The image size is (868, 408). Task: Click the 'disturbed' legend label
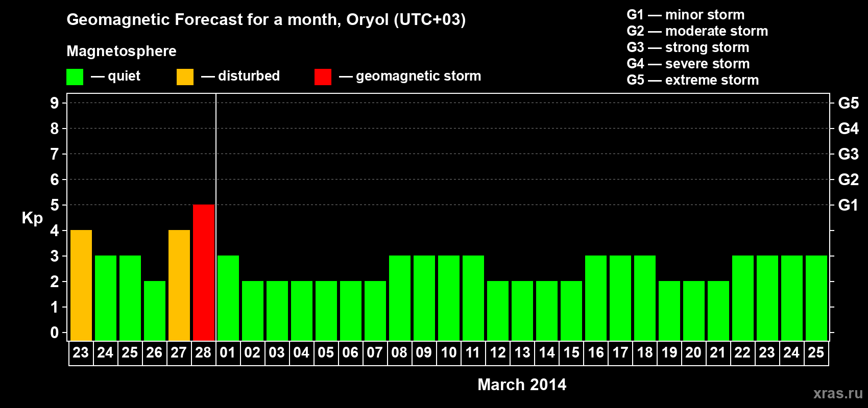(249, 76)
